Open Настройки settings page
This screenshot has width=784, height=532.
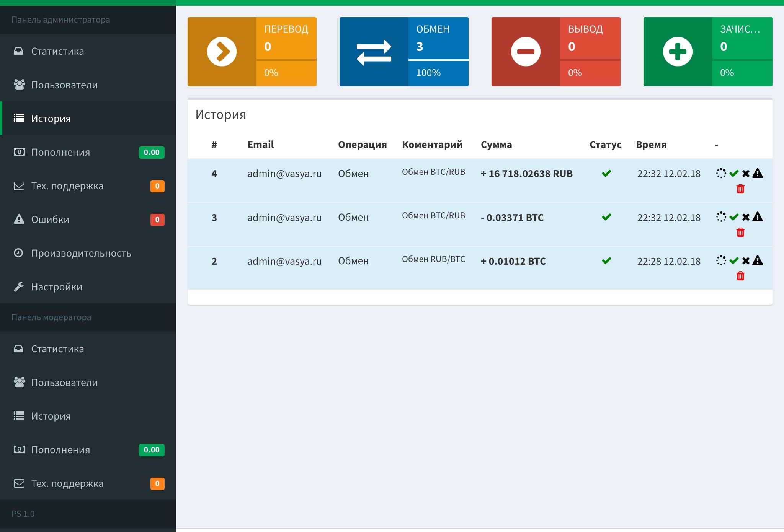(x=57, y=287)
